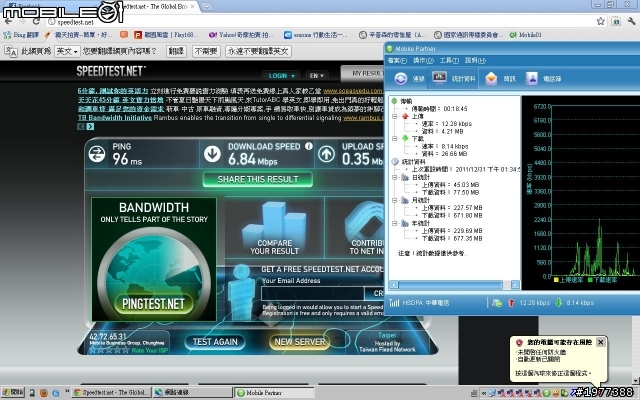
Task: Click the Mobile01 bookmark
Action: pos(526,35)
